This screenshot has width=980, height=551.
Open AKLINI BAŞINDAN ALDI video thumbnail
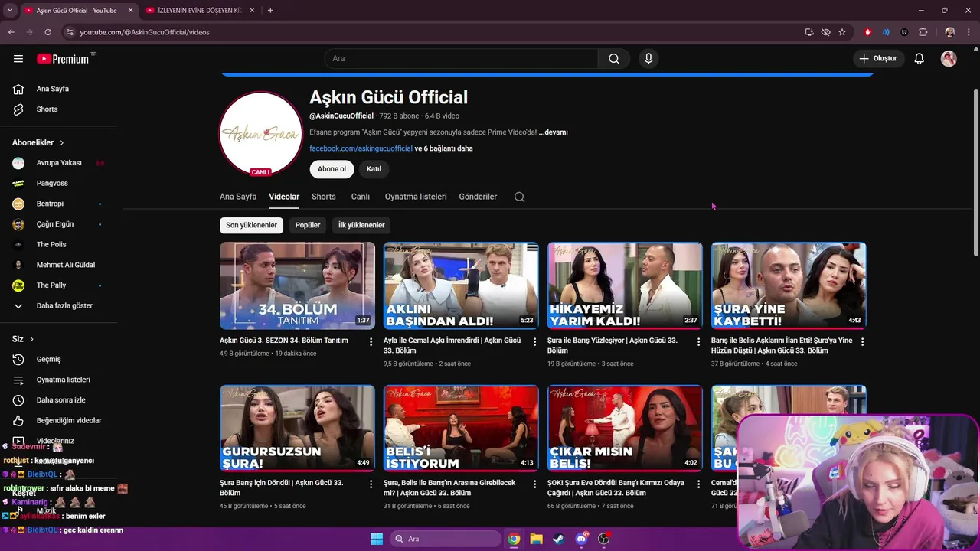[x=461, y=285]
